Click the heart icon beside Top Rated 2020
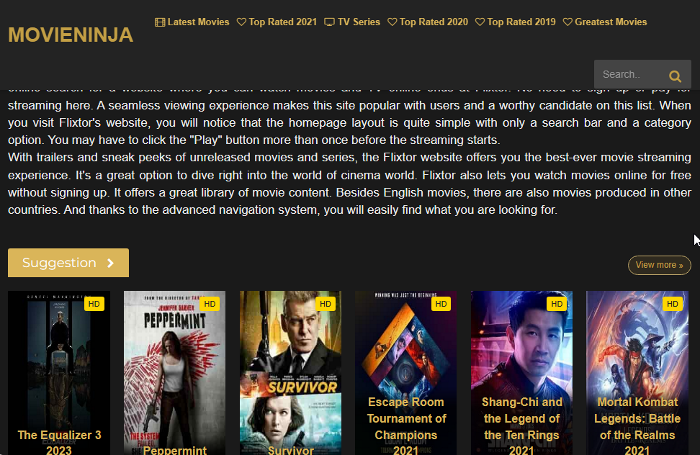Screen dimensions: 700x455 click(392, 22)
